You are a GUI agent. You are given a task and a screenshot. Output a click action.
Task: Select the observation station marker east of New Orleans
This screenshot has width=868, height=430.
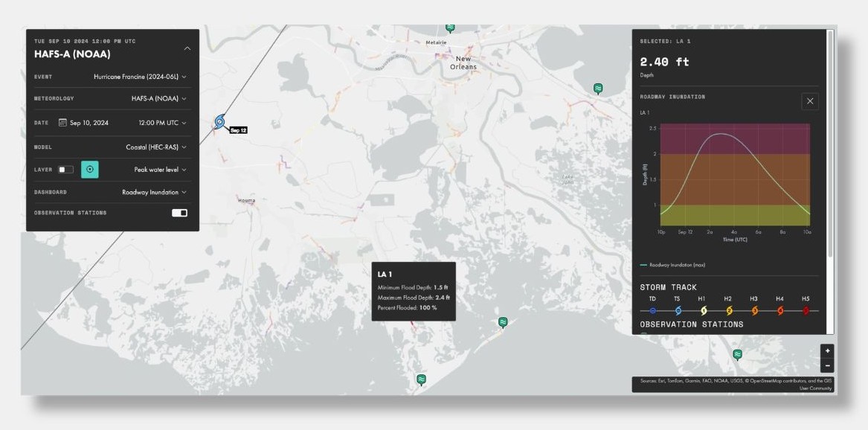(598, 89)
